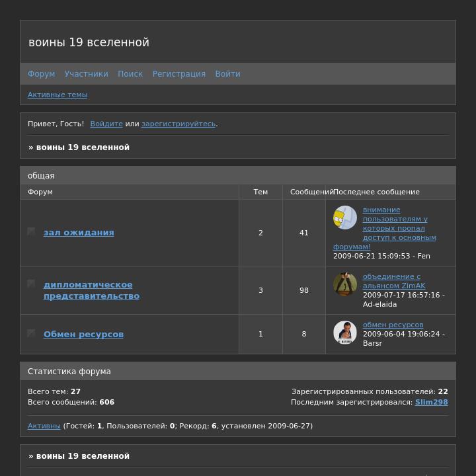This screenshot has height=476, width=476.
Task: Open the Форум navigation item
Action: click(x=41, y=74)
